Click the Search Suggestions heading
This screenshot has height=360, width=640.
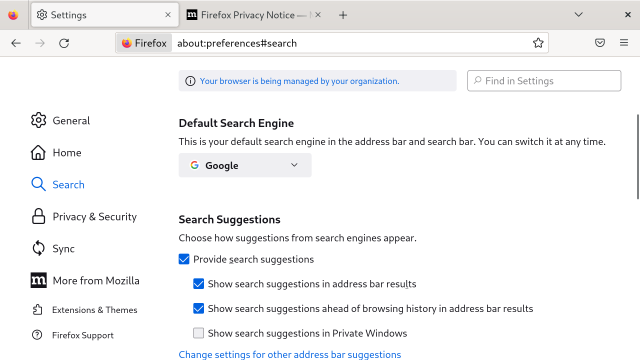[229, 220]
